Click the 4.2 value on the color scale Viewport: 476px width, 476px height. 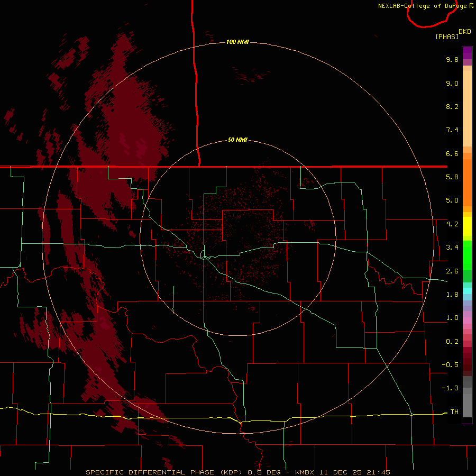(x=452, y=224)
